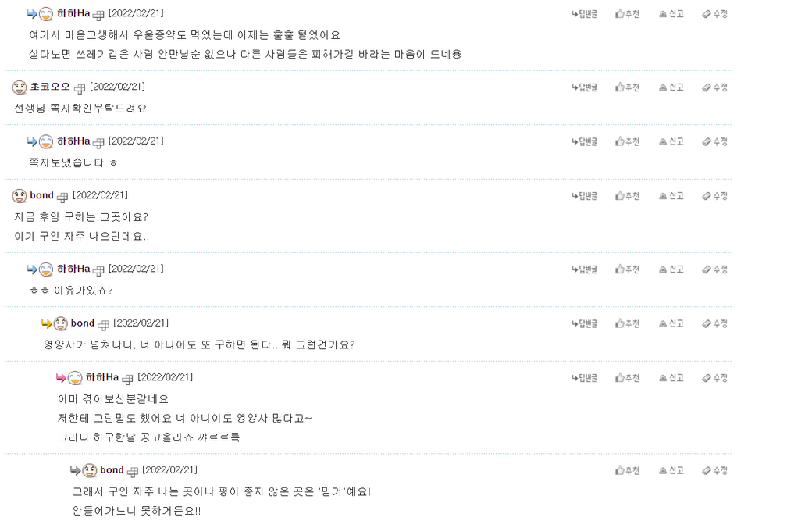Click 답변글 on the '이유가있죠?' reply
The height and width of the screenshot is (521, 812).
tap(584, 269)
